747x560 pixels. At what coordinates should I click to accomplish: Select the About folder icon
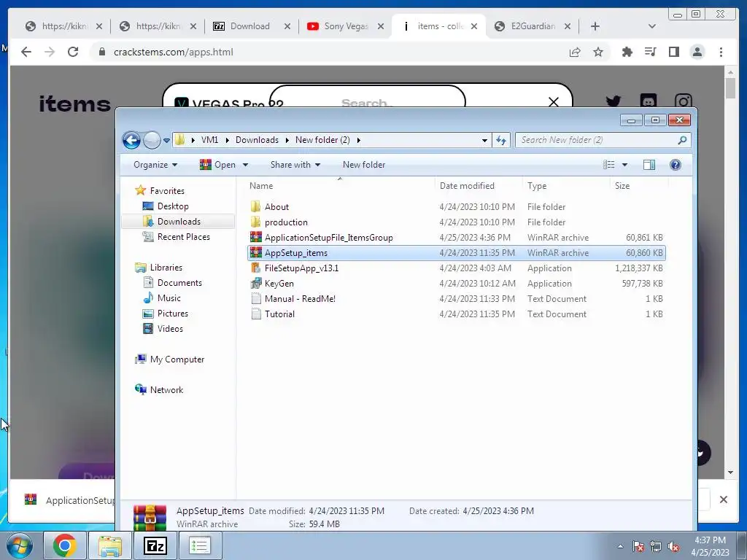(256, 206)
